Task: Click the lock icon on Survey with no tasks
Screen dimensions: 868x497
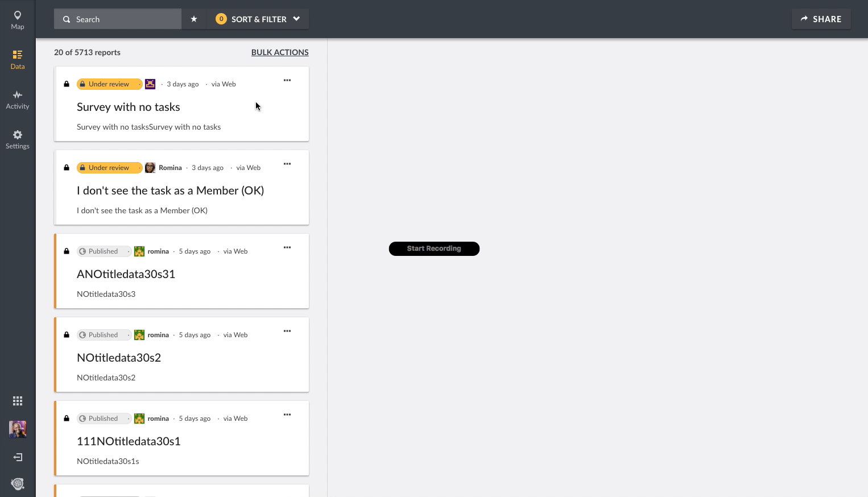Action: [67, 84]
